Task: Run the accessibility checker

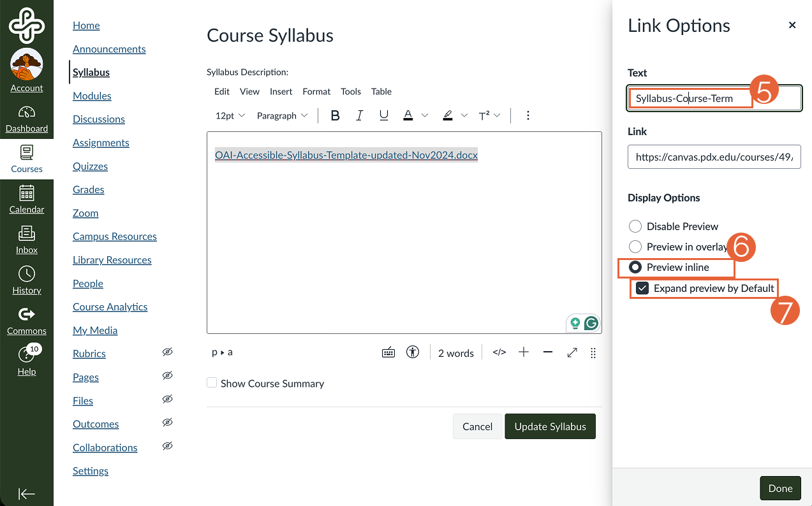Action: pos(412,352)
